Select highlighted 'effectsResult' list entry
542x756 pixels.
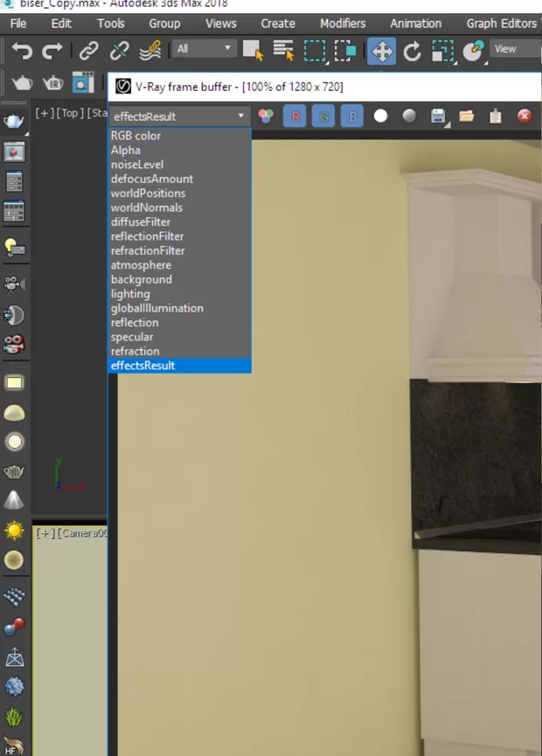point(180,366)
